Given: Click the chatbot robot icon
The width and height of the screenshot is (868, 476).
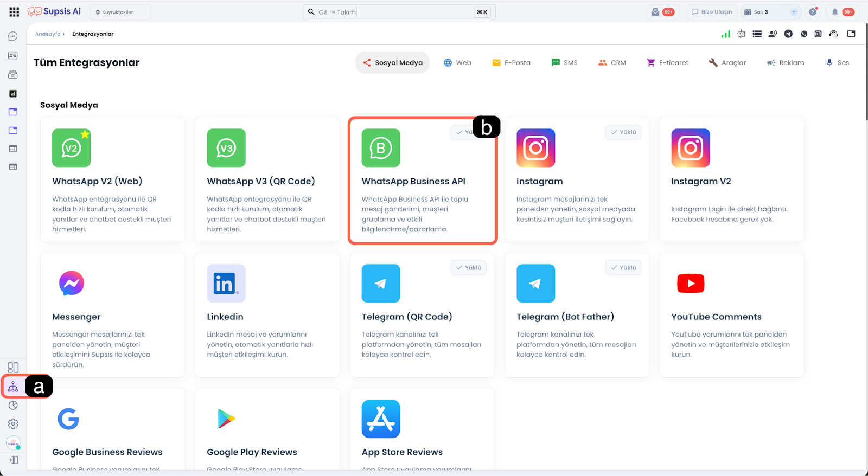Looking at the screenshot, I should [741, 34].
